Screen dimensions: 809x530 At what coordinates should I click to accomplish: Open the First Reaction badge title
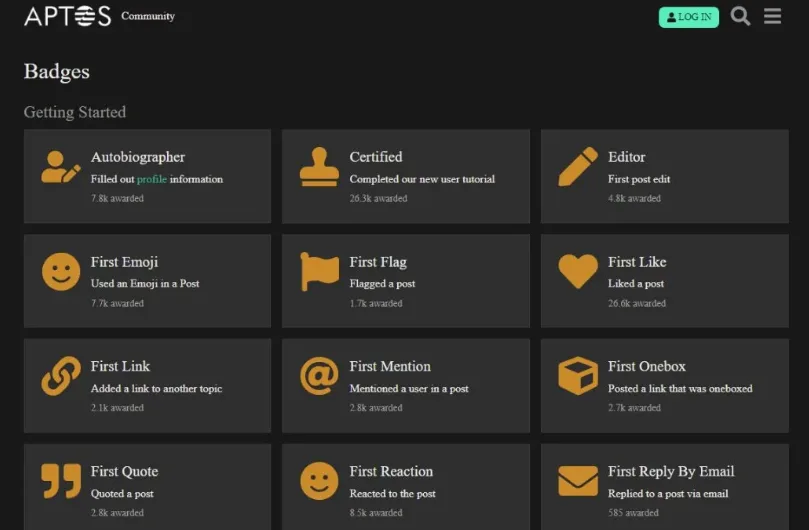[x=391, y=471]
